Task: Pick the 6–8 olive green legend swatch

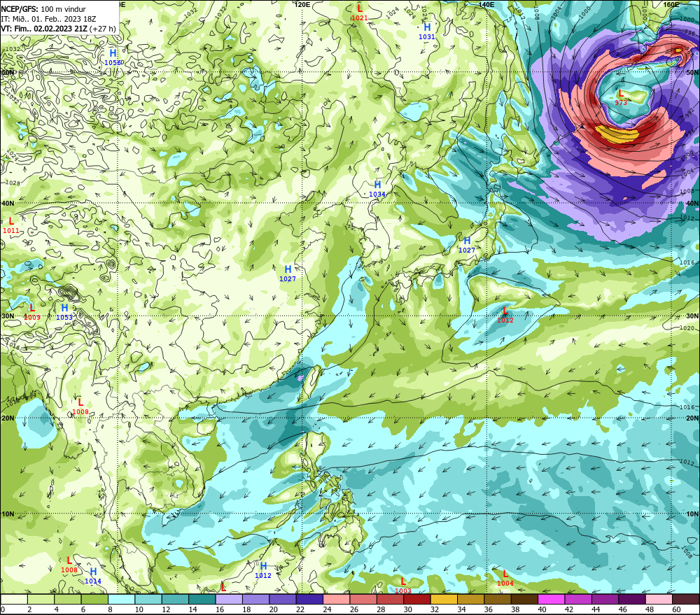Action: tap(94, 599)
